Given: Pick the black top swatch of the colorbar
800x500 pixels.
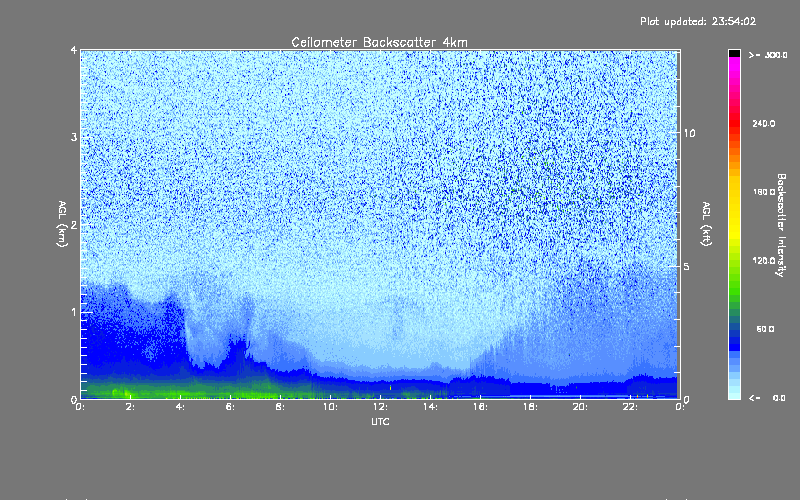Looking at the screenshot, I should point(734,54).
